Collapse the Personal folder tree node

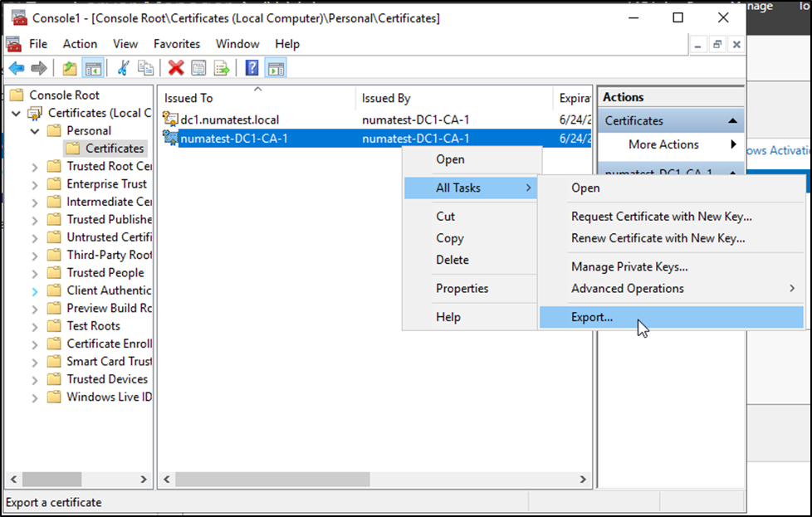[x=35, y=131]
